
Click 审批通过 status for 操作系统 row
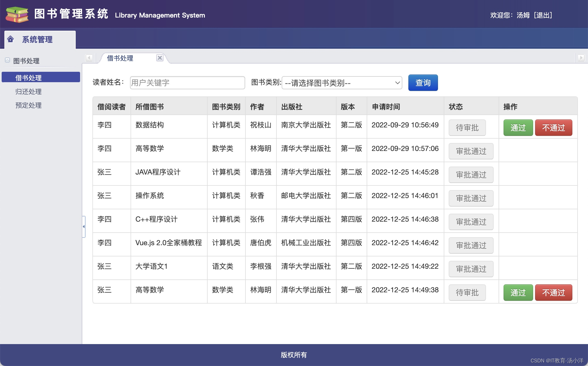tap(471, 198)
